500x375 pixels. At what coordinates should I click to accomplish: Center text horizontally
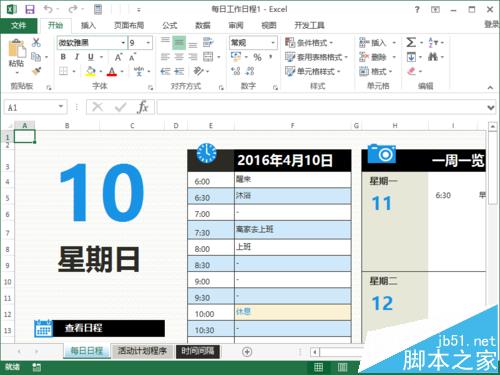pos(179,57)
